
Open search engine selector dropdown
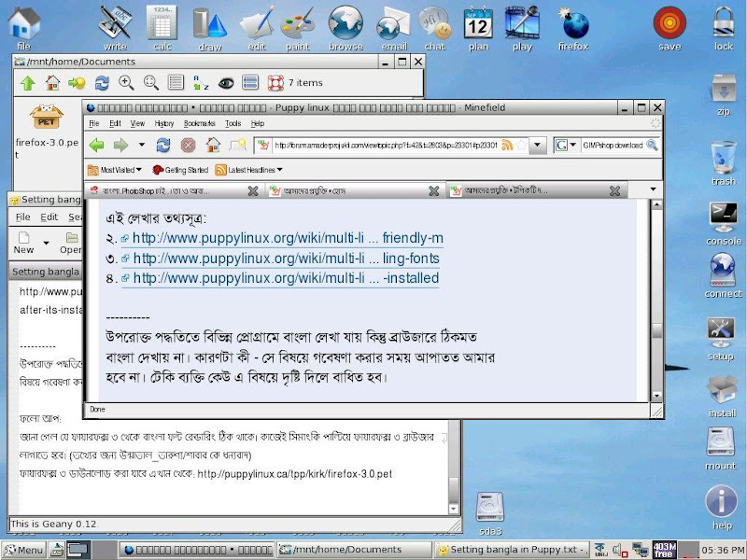click(x=566, y=145)
